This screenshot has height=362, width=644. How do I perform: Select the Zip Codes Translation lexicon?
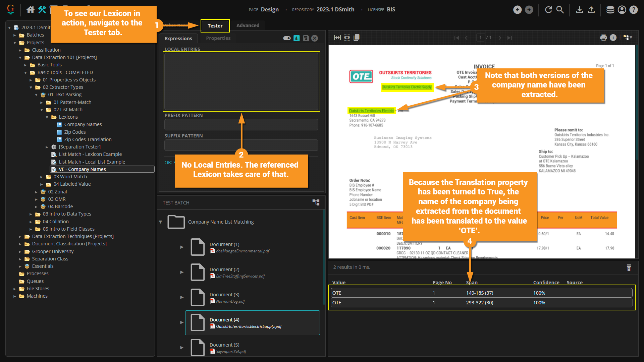[x=88, y=139]
